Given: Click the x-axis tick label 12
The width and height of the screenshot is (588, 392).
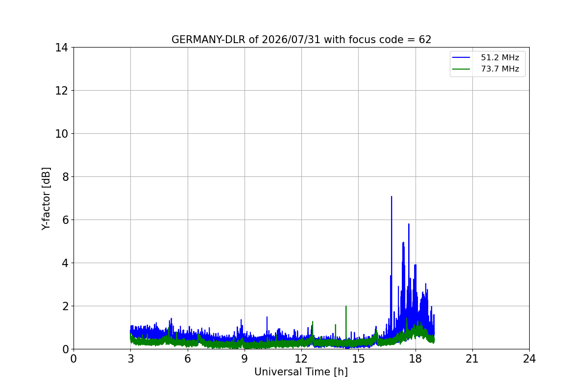Looking at the screenshot, I should [x=301, y=359].
